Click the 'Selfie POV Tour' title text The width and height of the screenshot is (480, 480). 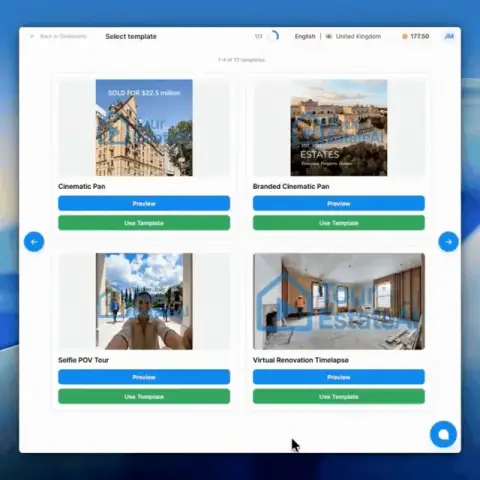83,360
